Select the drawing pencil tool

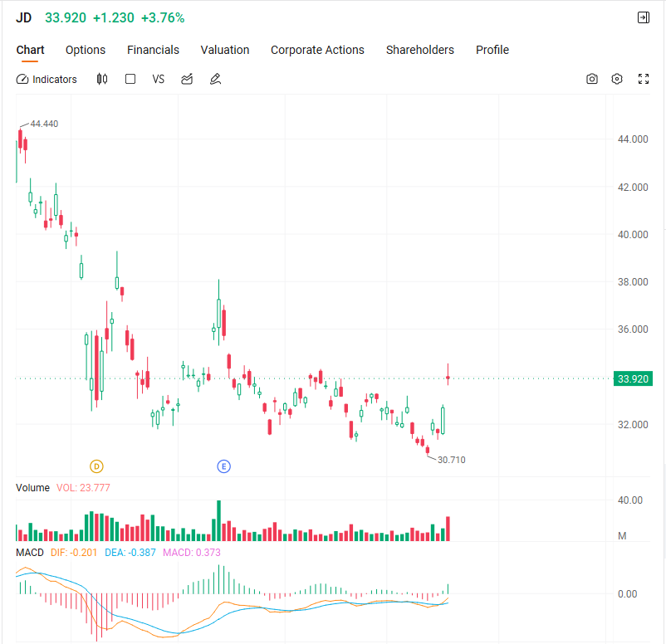point(215,79)
